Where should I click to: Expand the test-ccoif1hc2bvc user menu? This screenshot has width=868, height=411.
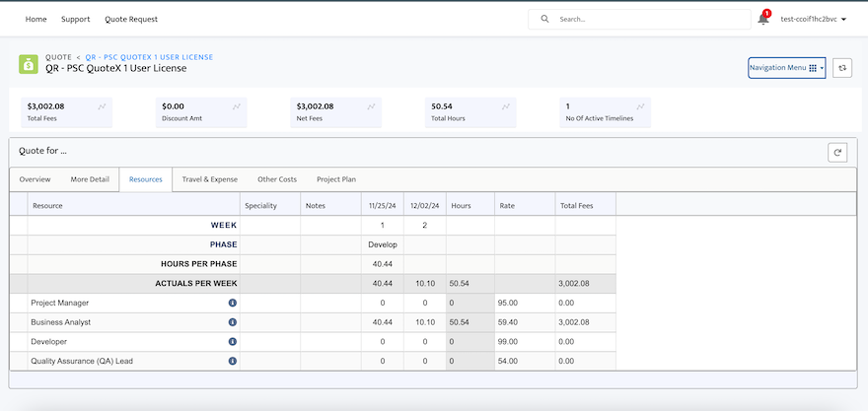[813, 19]
